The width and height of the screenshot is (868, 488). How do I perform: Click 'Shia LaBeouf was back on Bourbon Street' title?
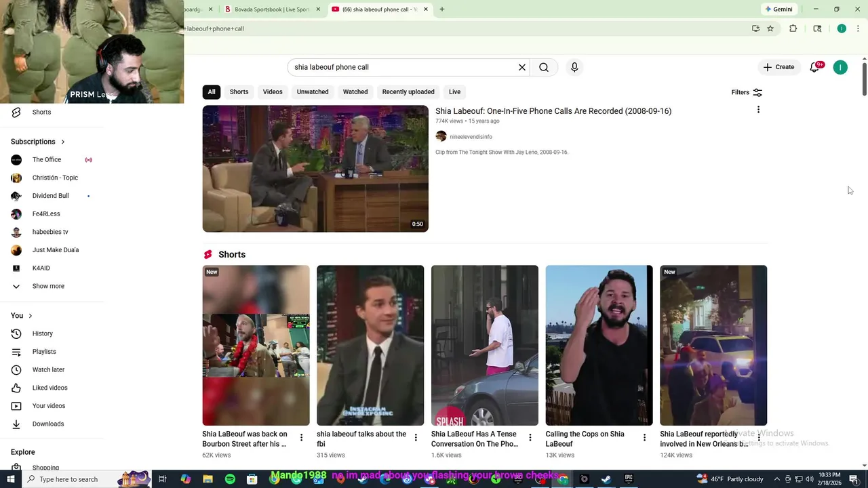coord(245,439)
